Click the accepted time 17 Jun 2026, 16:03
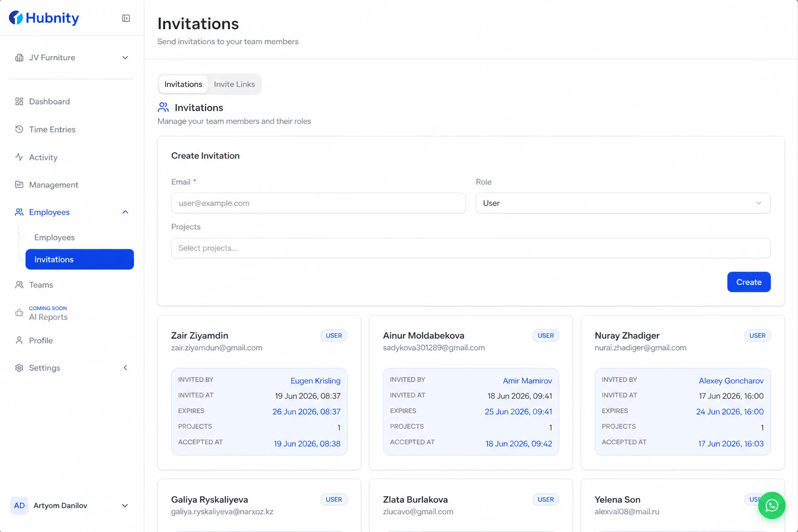 point(731,444)
